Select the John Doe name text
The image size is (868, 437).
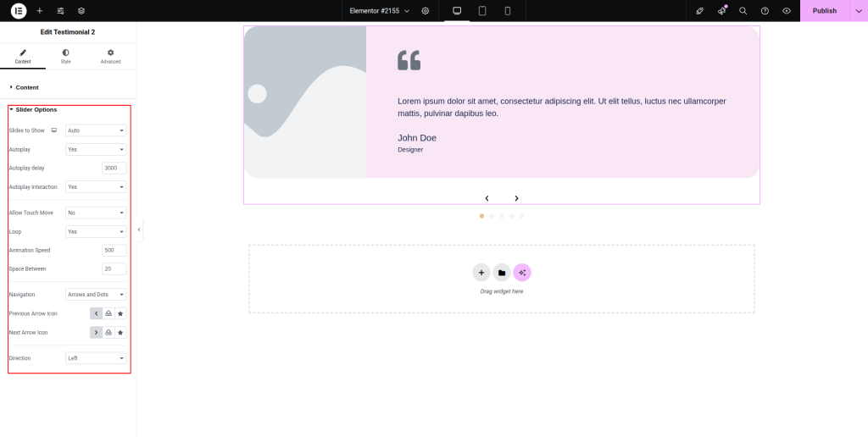[x=417, y=138]
